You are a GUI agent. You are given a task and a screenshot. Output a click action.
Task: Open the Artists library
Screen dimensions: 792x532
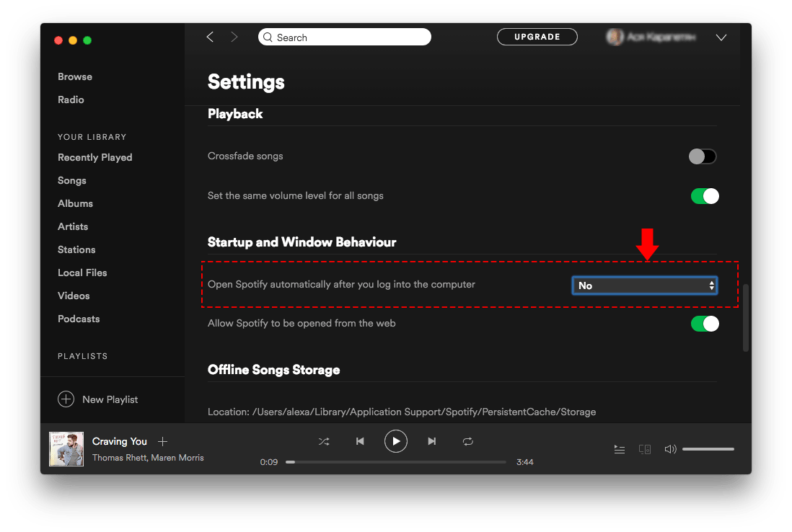(x=73, y=226)
